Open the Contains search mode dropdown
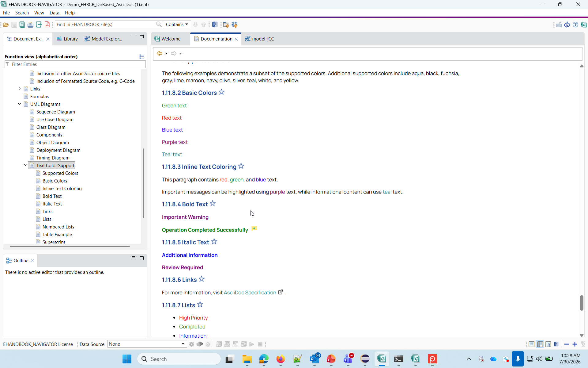 (x=177, y=25)
